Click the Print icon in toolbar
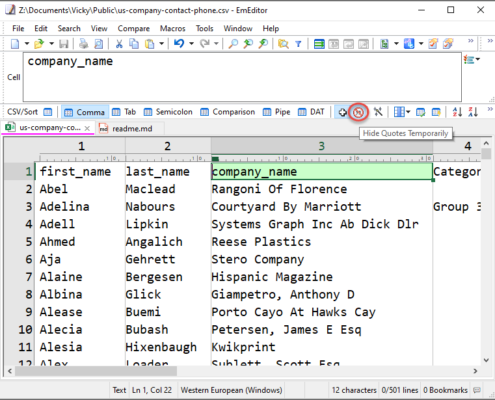The width and height of the screenshot is (495, 400). 83,44
